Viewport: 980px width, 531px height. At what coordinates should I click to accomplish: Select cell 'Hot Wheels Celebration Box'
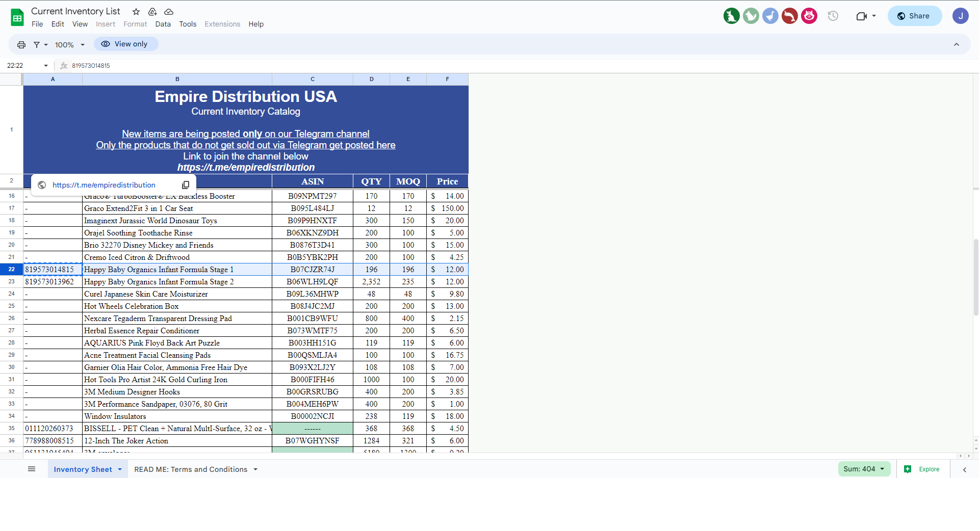(177, 306)
